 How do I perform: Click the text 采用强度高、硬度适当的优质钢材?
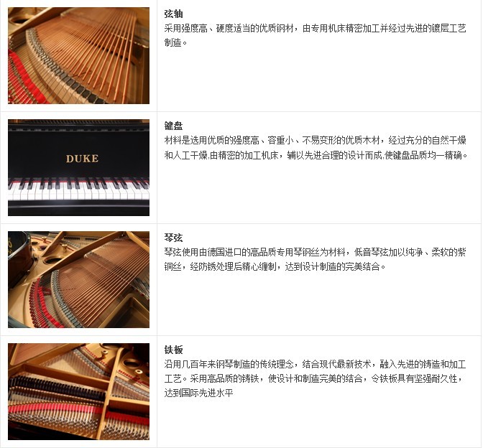[x=229, y=29]
